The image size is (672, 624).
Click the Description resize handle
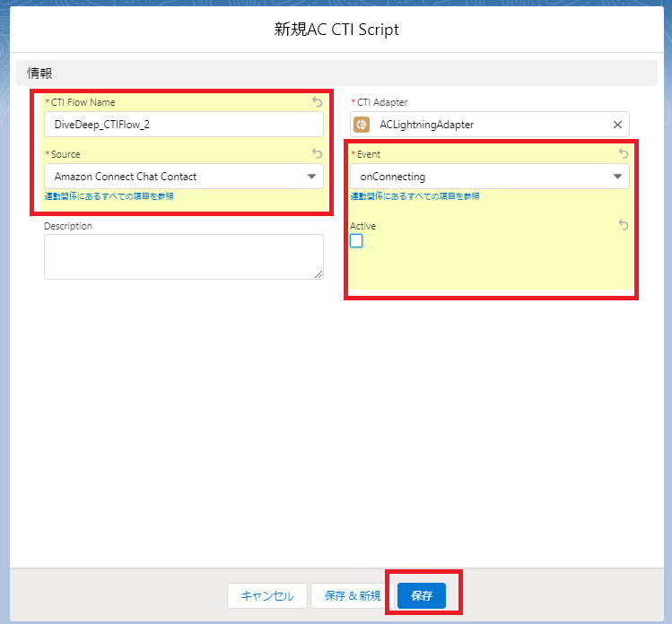pyautogui.click(x=319, y=274)
